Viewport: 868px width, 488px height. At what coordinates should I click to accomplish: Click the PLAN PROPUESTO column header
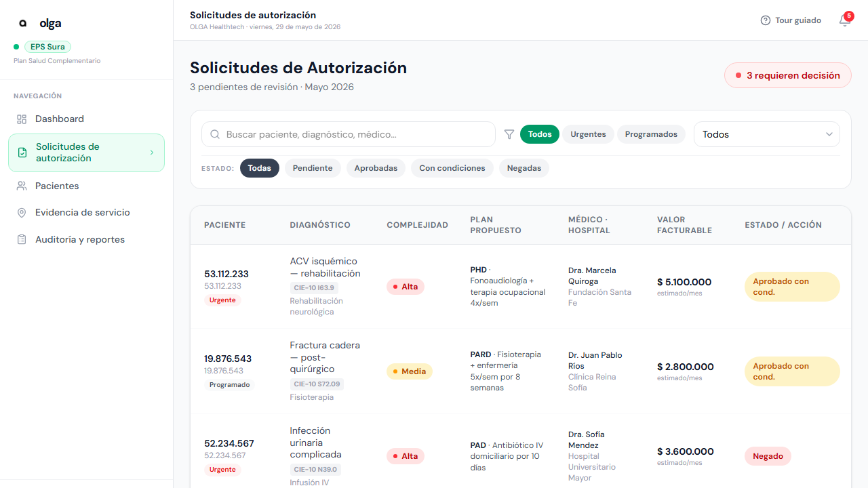point(496,225)
